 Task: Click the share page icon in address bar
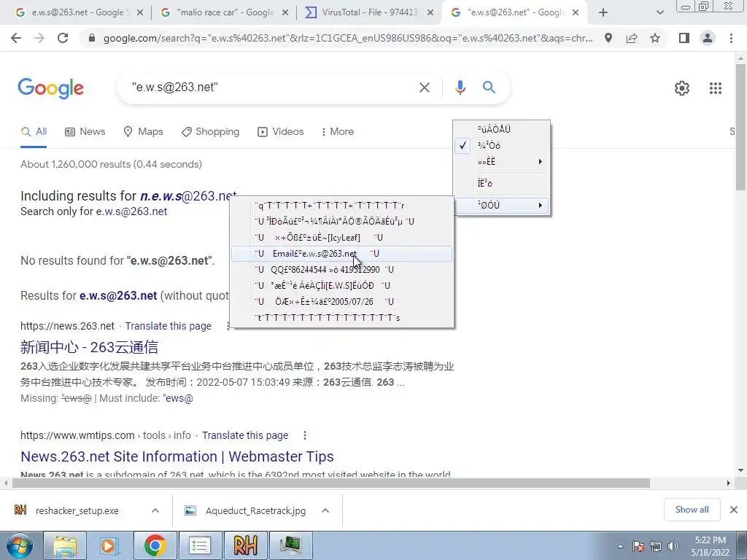click(x=632, y=38)
